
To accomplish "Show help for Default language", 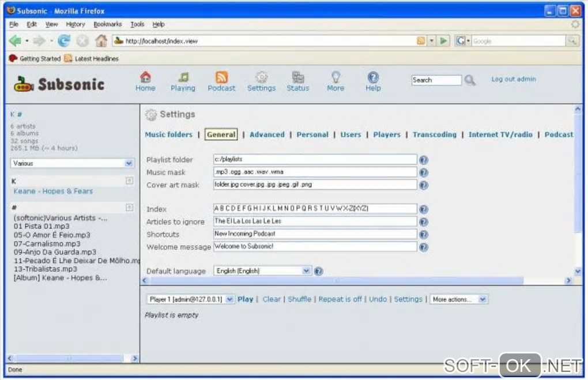I will [319, 271].
